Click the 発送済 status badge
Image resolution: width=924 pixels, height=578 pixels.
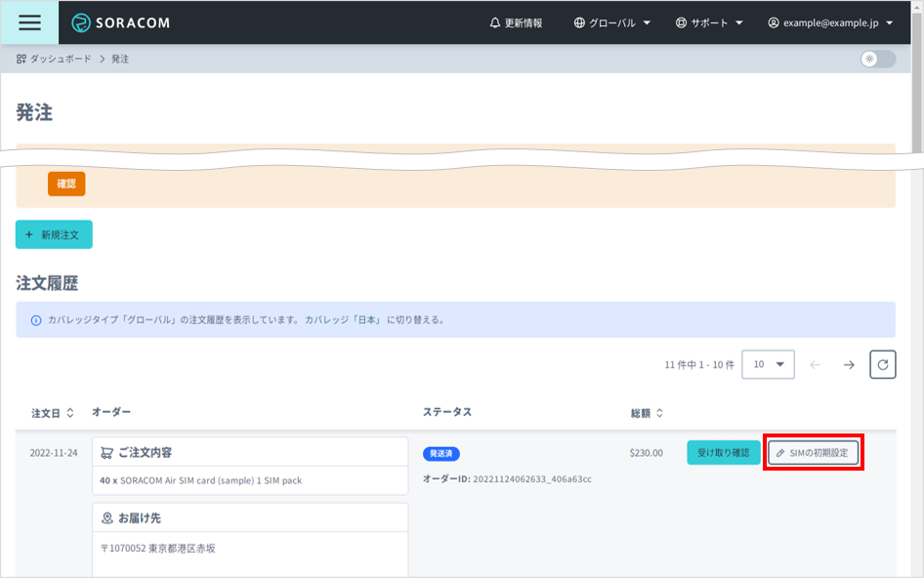pos(441,454)
